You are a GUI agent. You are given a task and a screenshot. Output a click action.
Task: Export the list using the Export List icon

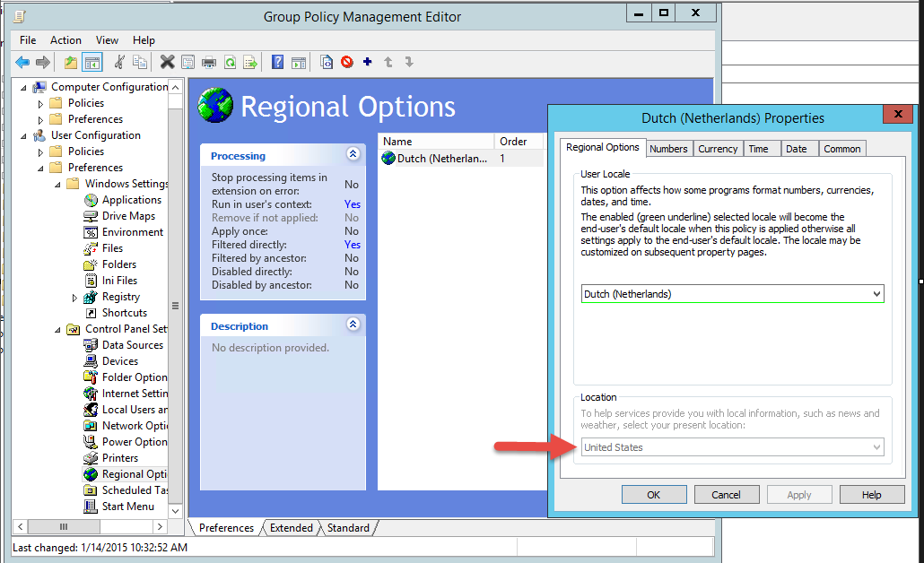[251, 62]
